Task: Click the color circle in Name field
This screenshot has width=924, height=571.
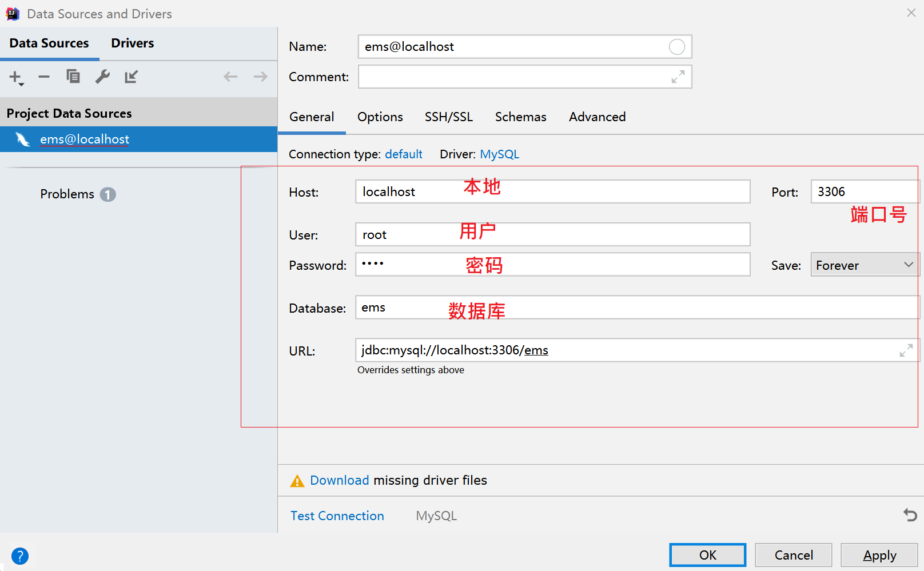Action: [676, 47]
